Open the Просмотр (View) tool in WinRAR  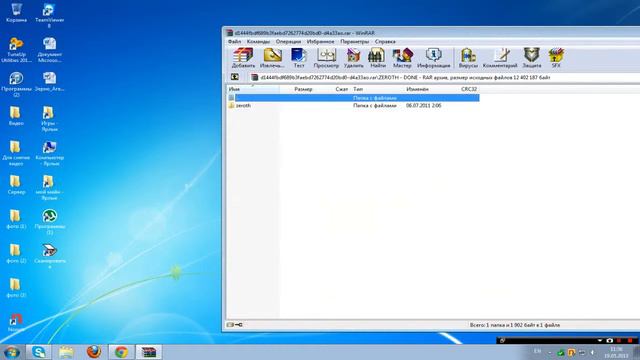tap(326, 58)
